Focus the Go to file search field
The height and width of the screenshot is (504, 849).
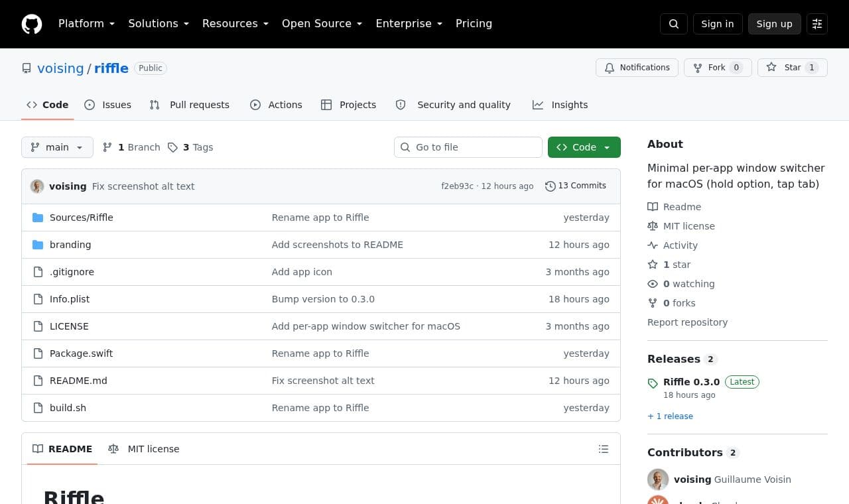(x=468, y=147)
